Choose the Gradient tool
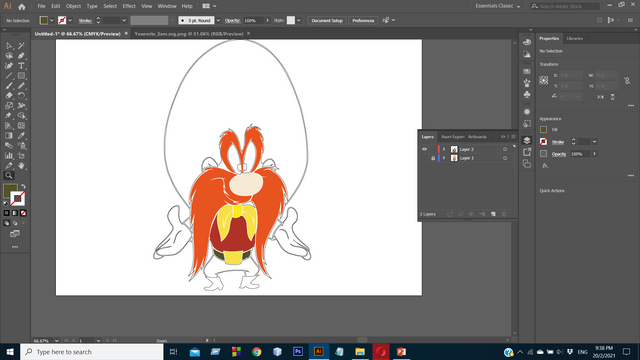640x360 pixels. (x=9, y=136)
